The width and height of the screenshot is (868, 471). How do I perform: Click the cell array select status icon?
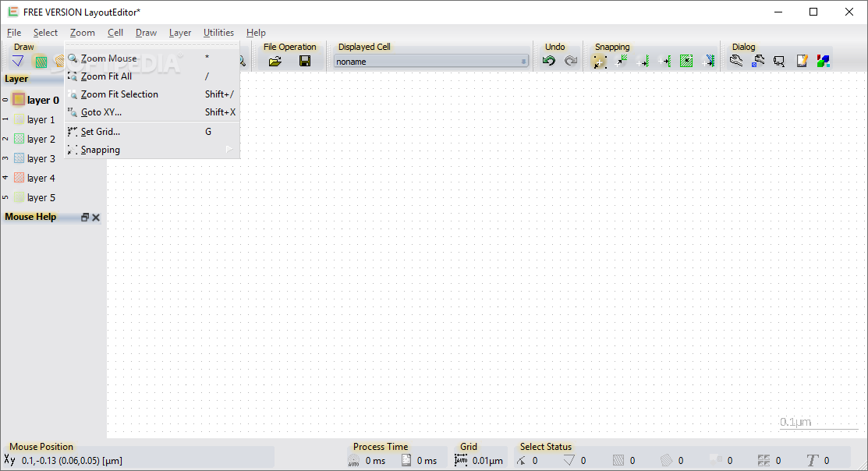click(764, 461)
